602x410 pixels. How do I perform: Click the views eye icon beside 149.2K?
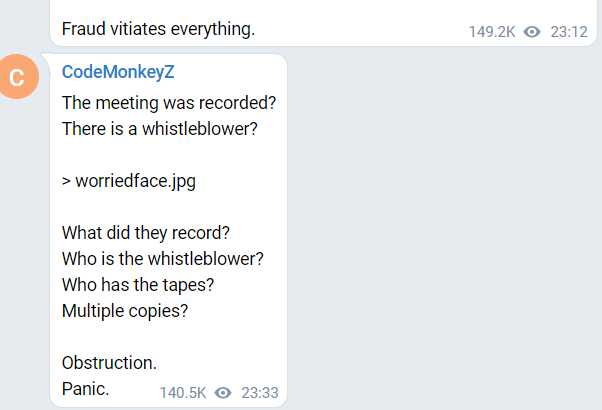click(532, 32)
